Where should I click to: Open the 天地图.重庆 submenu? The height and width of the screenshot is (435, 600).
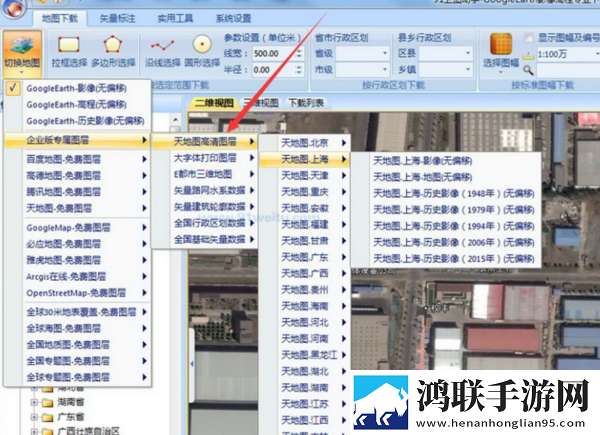coord(305,192)
